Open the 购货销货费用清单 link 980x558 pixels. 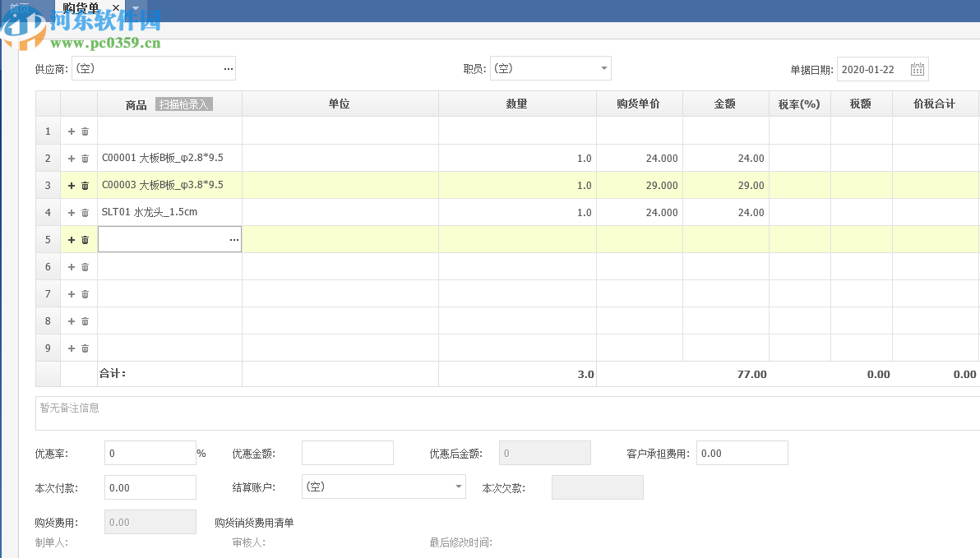click(x=254, y=522)
